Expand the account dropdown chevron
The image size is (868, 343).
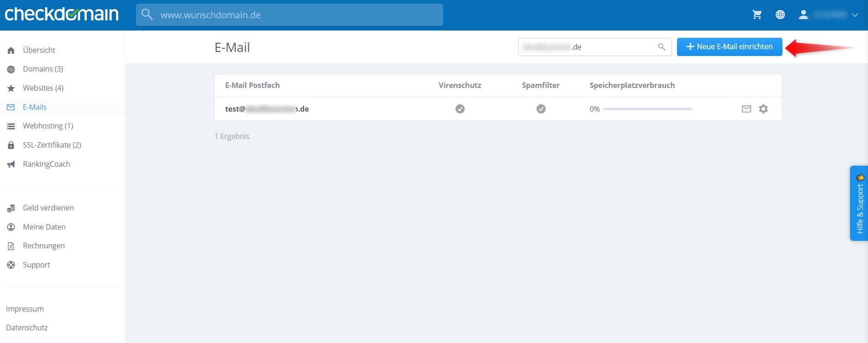coord(855,15)
